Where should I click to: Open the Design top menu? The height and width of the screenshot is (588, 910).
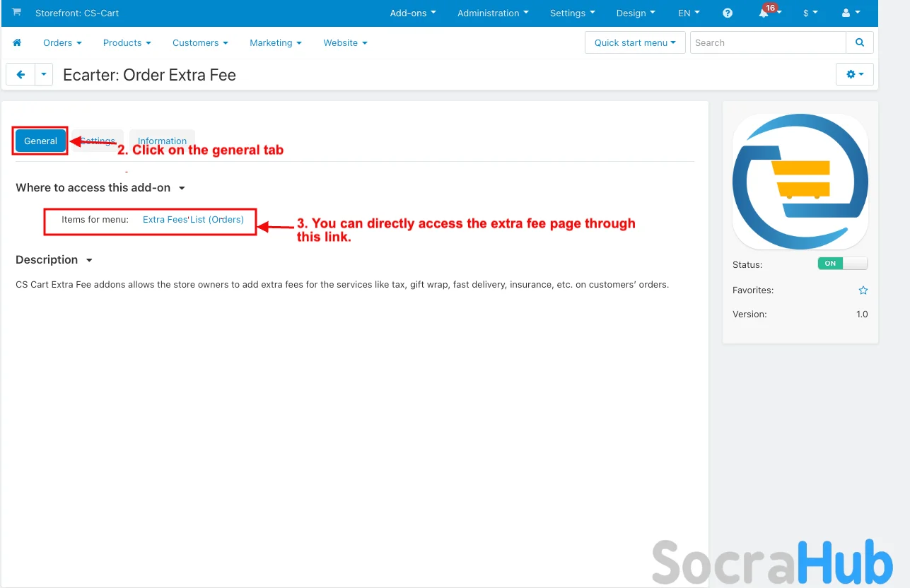tap(636, 13)
